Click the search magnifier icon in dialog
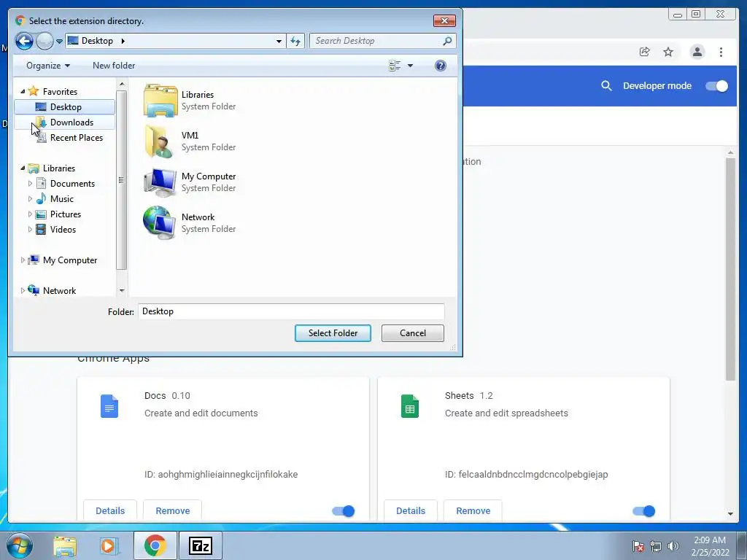 [447, 41]
